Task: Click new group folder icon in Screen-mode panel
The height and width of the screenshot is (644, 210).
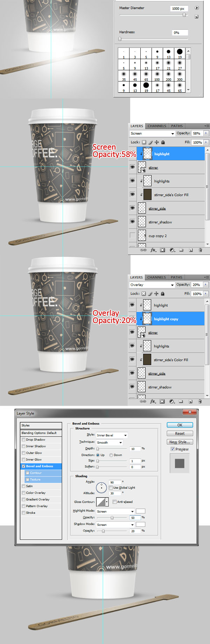Action: click(181, 250)
